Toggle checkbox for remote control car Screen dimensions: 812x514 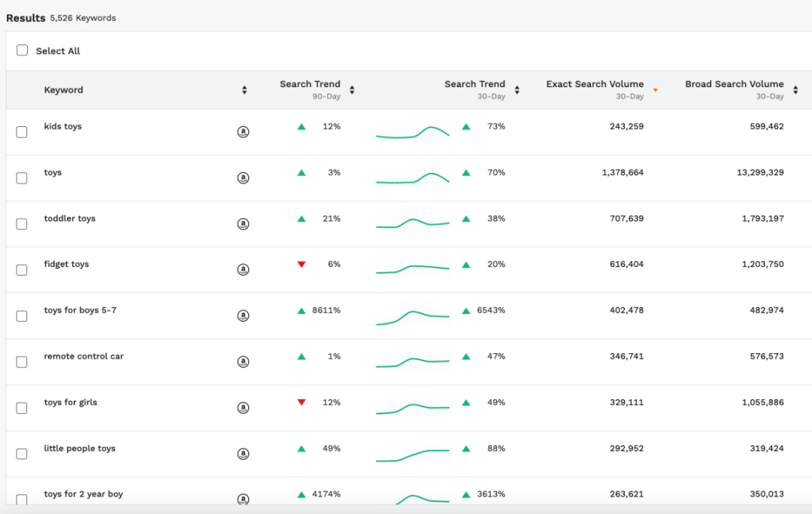[22, 362]
